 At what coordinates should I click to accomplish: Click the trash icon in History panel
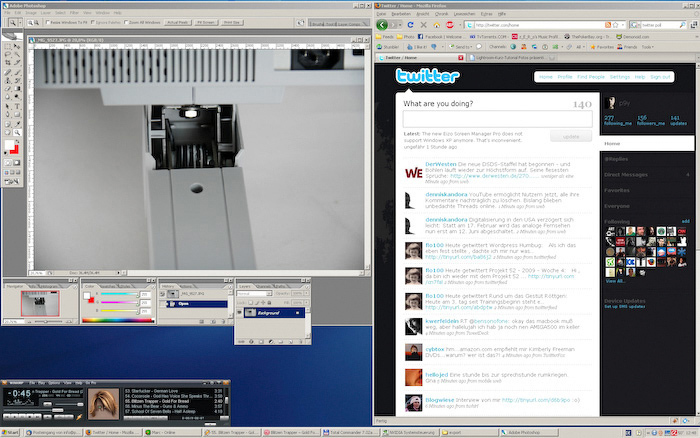[x=222, y=321]
